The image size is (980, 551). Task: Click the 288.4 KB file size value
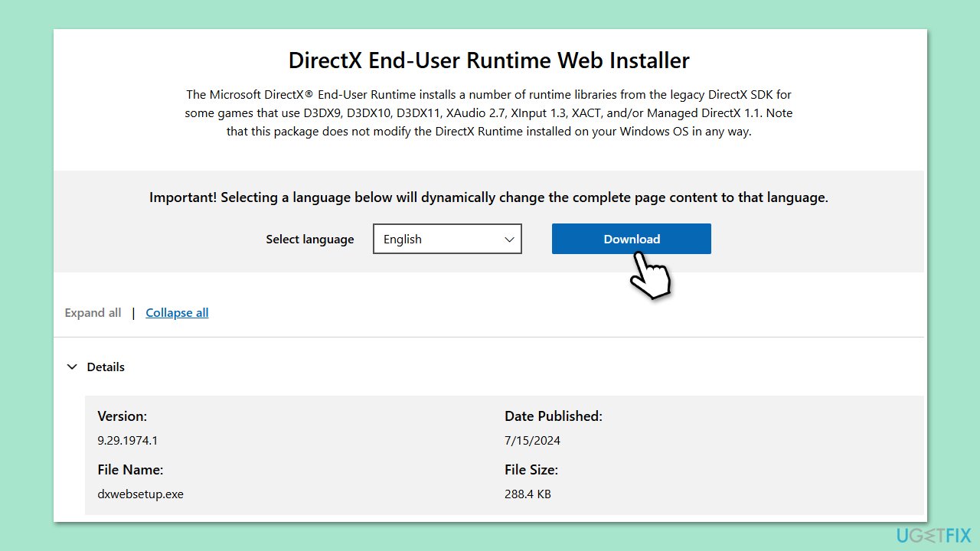tap(528, 494)
